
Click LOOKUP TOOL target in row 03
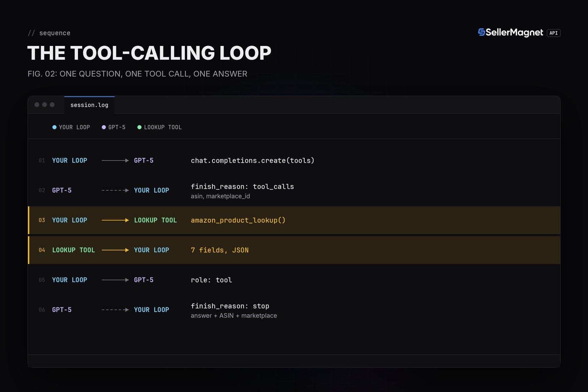point(155,220)
